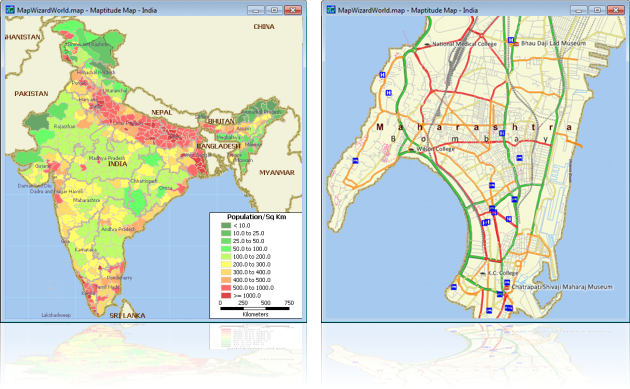Close the right Bombay street map window
Screen dimensions: 630x389
616,10
